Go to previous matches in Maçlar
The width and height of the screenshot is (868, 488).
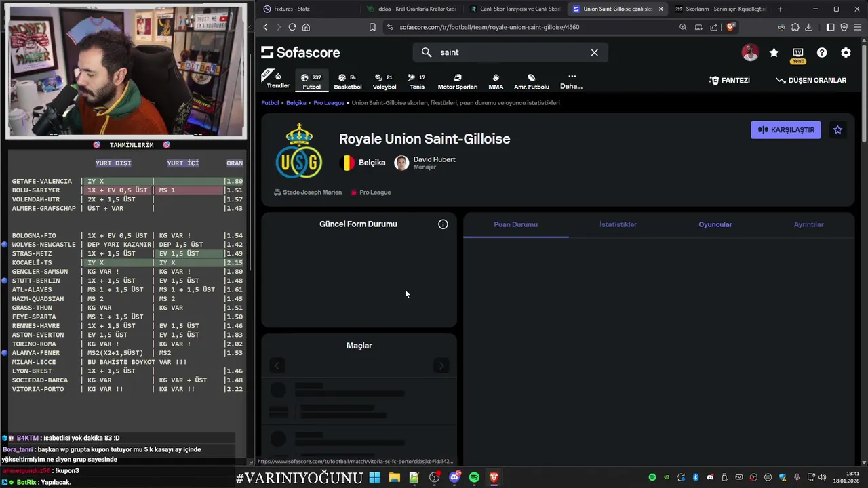pos(277,365)
